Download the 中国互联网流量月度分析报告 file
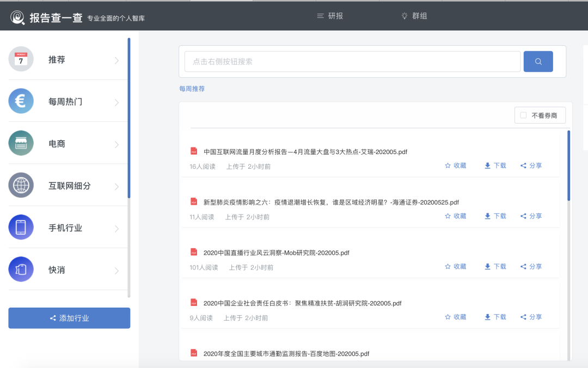Screen dimensions: 588x368 pos(495,165)
